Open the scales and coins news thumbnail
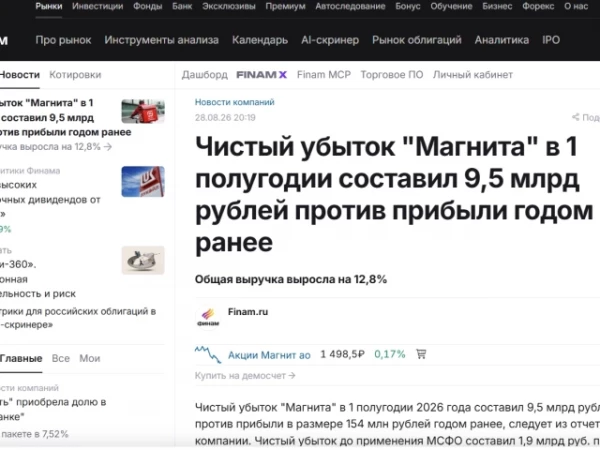 143,260
